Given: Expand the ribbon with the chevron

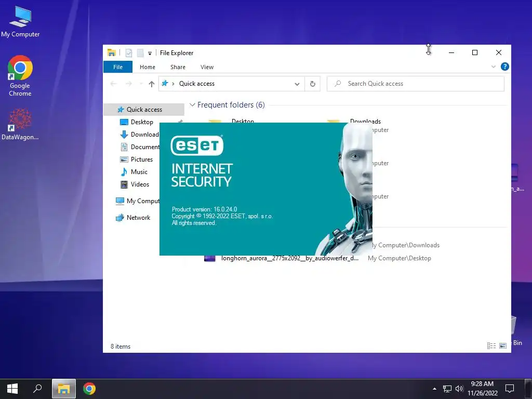Looking at the screenshot, I should [x=494, y=67].
